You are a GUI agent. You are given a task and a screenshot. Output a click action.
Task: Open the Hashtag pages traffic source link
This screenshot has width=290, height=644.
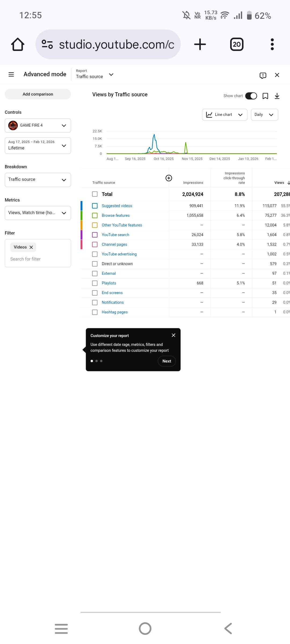click(x=115, y=312)
